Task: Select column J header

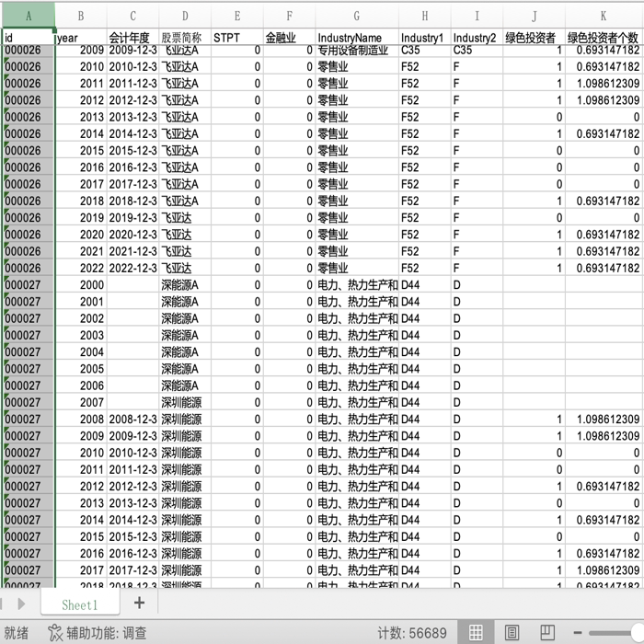Action: (x=534, y=16)
